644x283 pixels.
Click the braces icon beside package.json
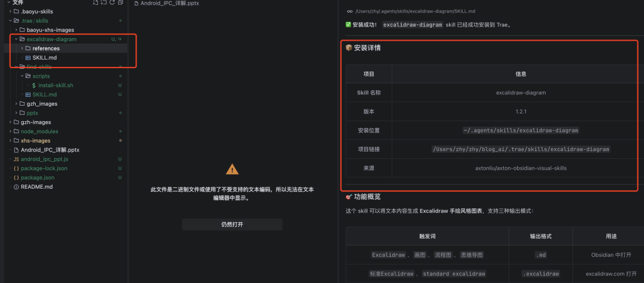click(x=16, y=178)
